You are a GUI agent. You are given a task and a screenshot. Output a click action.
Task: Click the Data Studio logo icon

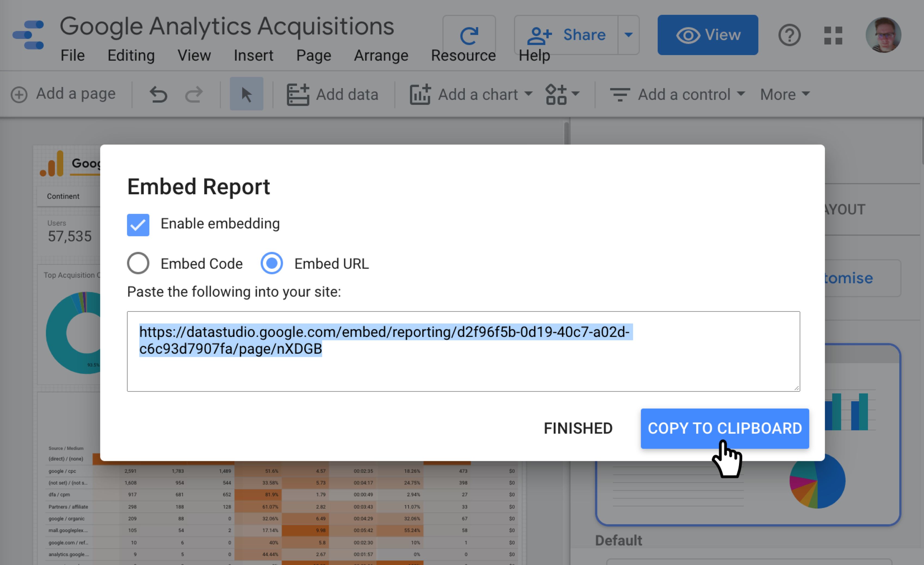click(28, 35)
